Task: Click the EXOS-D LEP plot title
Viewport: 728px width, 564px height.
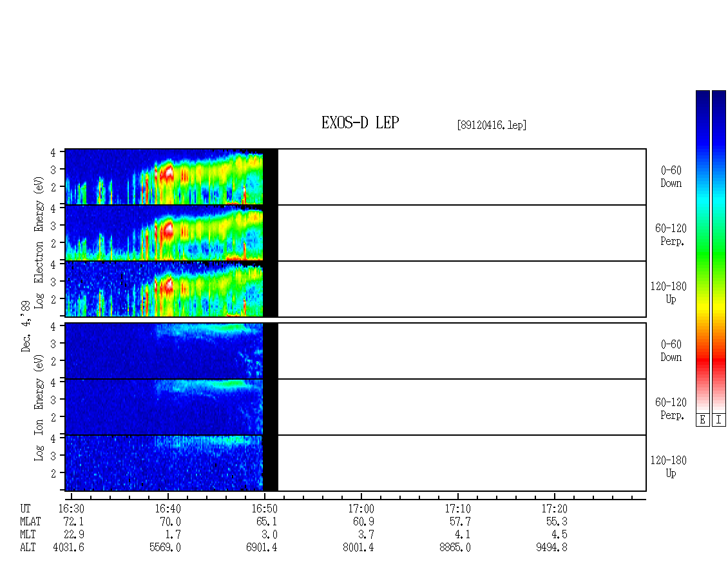Action: pos(360,122)
